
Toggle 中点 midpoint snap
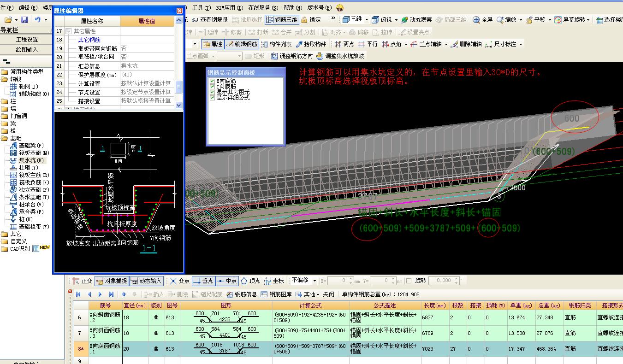226,281
